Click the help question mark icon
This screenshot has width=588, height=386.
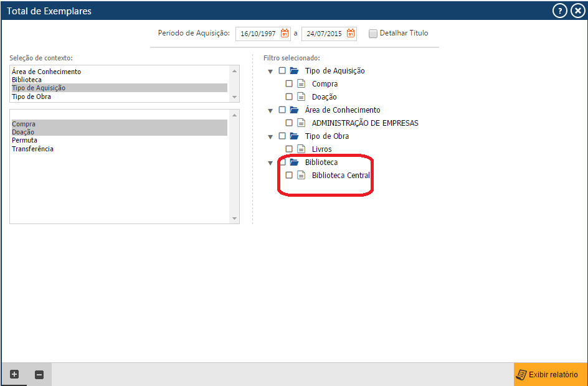559,11
